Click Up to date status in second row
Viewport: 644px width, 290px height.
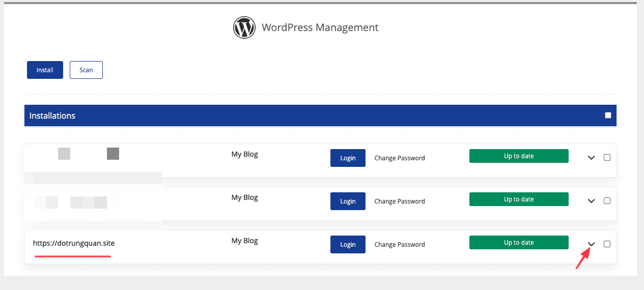point(519,199)
